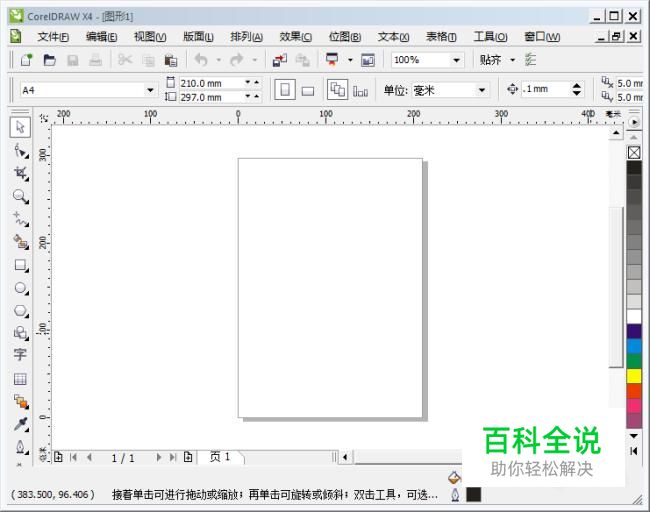Add a page after the last page
Viewport: 650px width, 512px height.
188,457
